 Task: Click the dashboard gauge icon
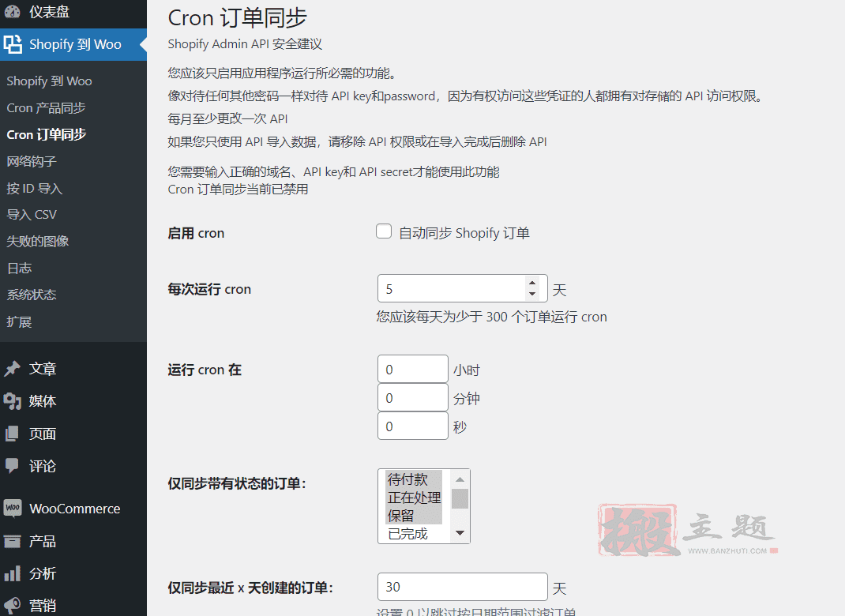tap(13, 11)
